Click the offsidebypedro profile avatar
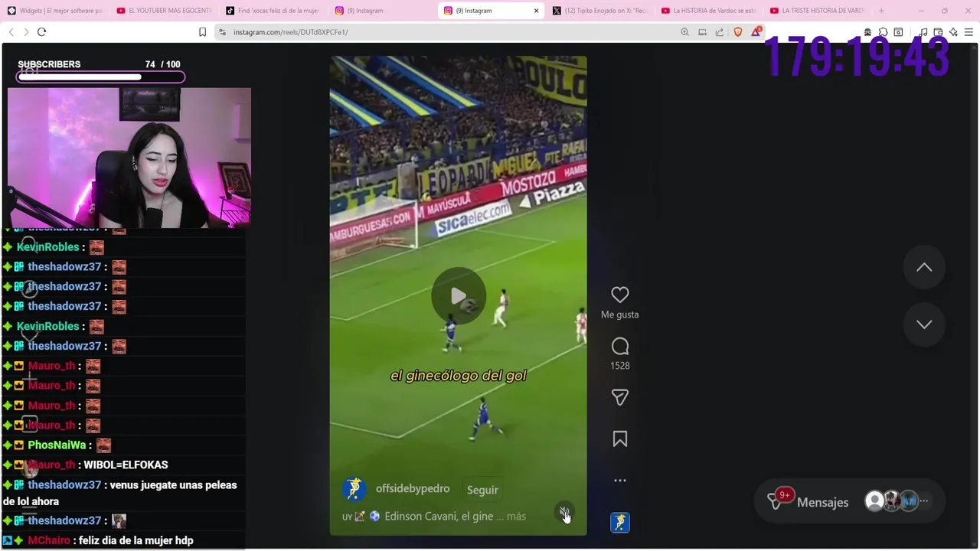Screen dimensions: 980x551 click(354, 489)
